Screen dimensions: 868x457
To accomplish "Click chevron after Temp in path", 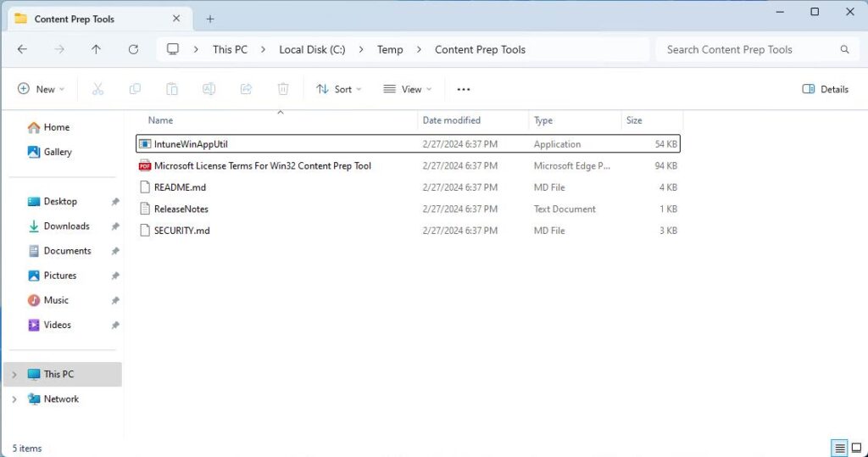I will coord(419,49).
